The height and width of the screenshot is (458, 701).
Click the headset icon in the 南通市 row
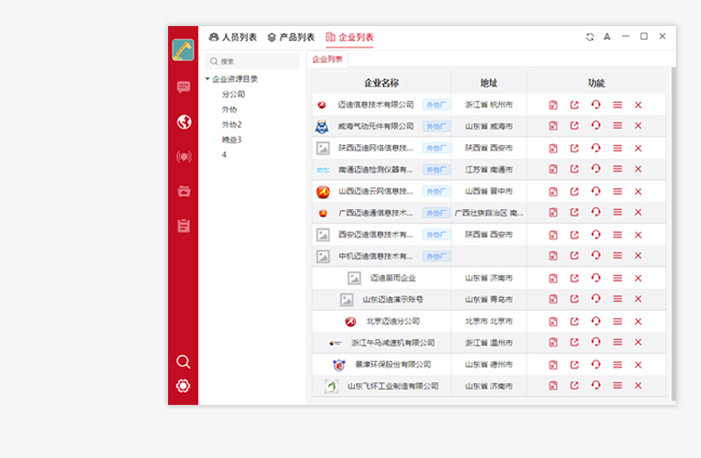pos(595,169)
